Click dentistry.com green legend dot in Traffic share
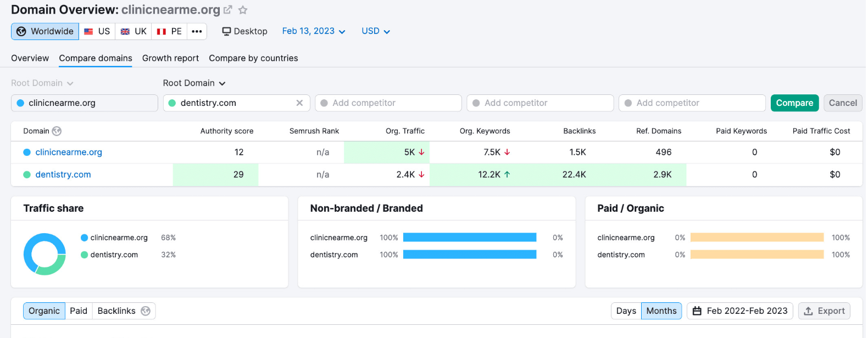This screenshot has width=868, height=338. pos(84,255)
